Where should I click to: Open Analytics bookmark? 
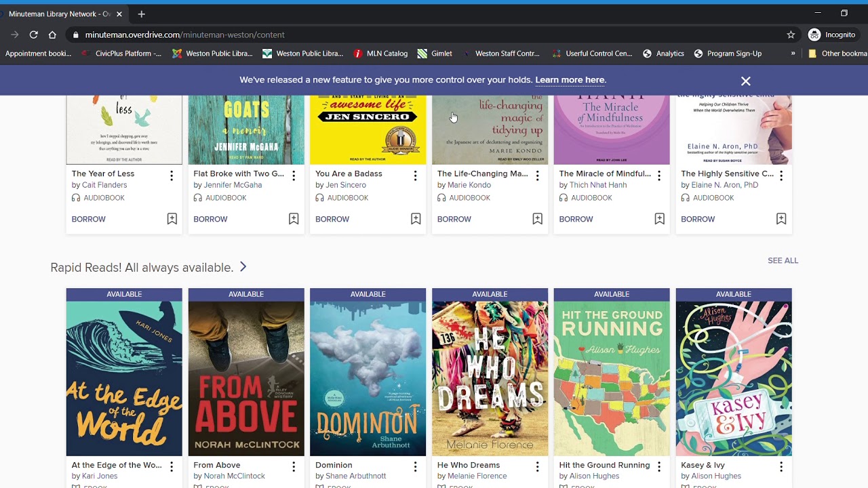[x=663, y=54]
